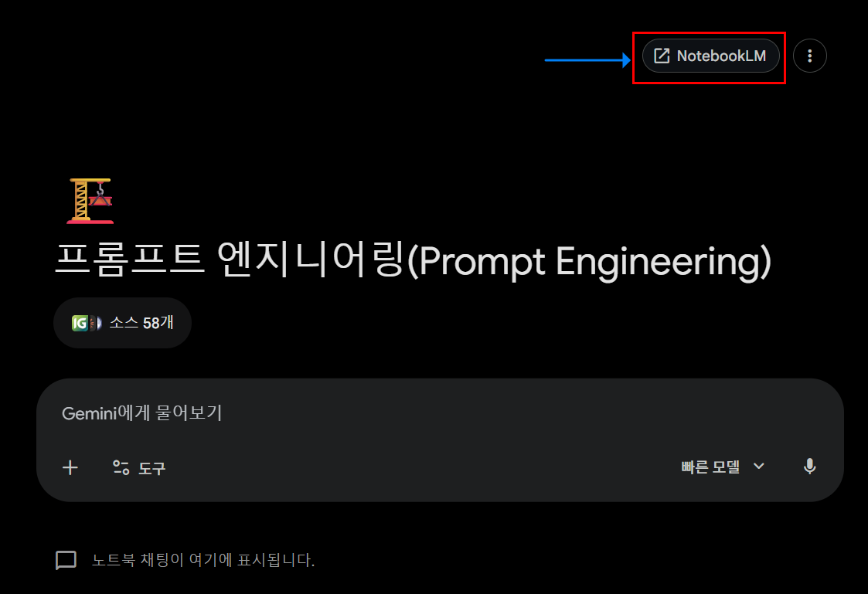Click the microphone voice input icon

(809, 467)
